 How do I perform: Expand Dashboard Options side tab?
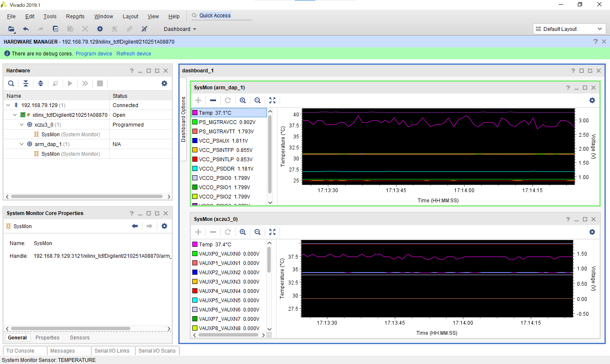pyautogui.click(x=183, y=119)
